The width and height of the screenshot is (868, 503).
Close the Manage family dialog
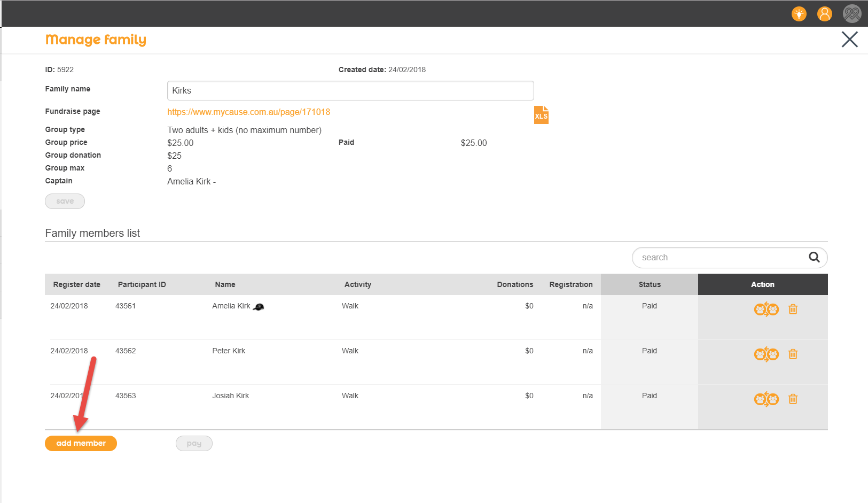pyautogui.click(x=849, y=40)
